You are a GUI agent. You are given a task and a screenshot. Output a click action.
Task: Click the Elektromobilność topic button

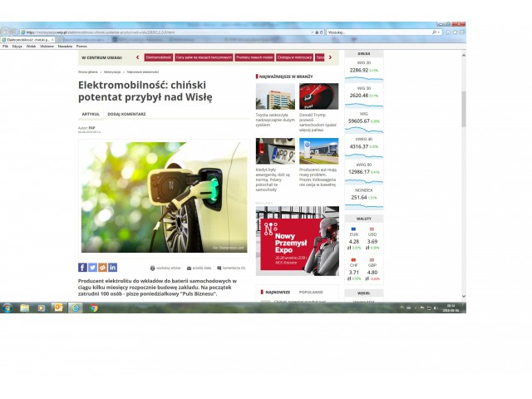158,57
